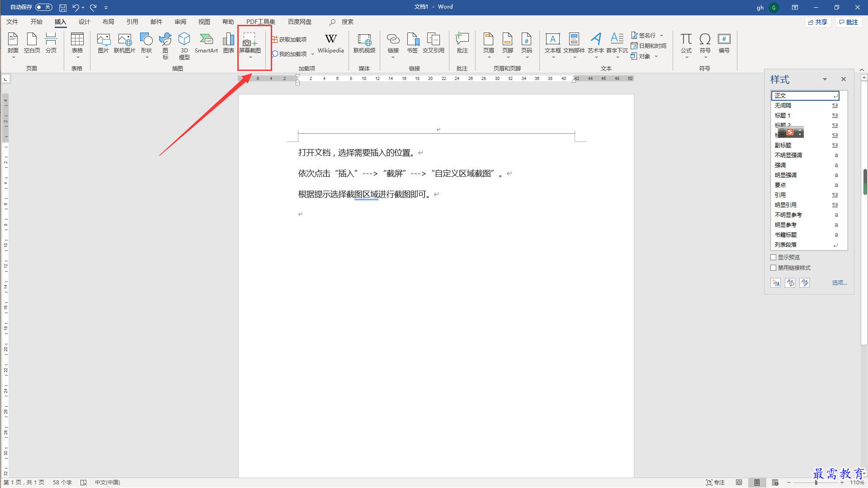Click New Style button in Styles pane
868x488 pixels.
coord(776,283)
